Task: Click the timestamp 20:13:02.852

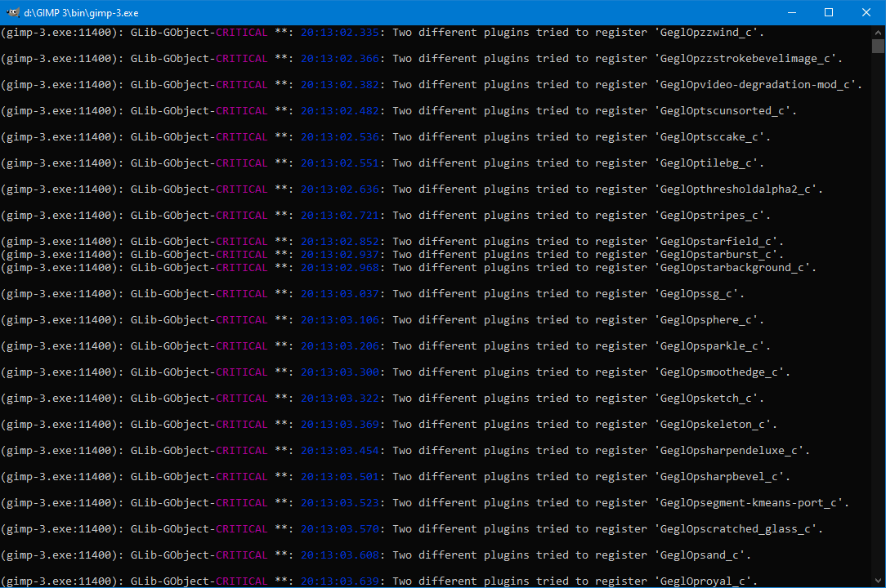Action: click(x=339, y=241)
